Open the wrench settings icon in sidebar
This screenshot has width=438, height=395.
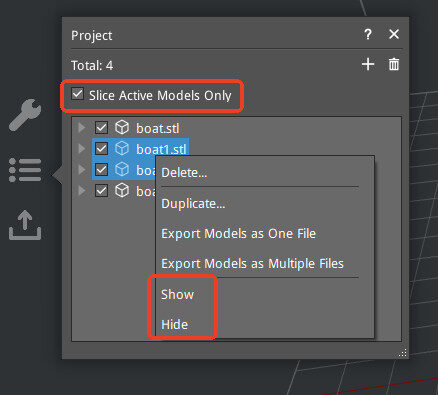point(25,114)
